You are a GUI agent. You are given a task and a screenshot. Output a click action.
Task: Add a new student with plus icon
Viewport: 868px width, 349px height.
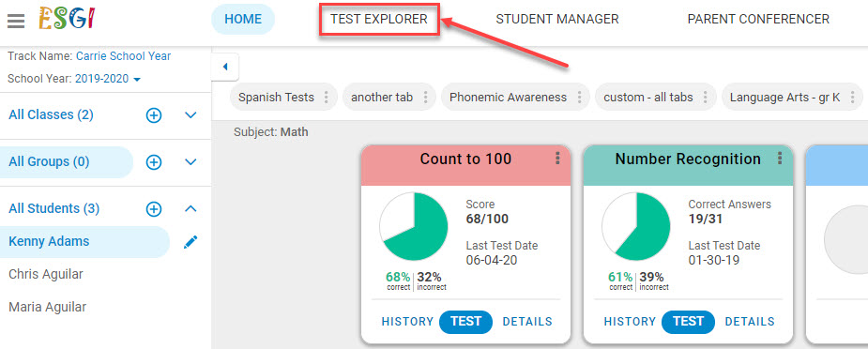(154, 209)
